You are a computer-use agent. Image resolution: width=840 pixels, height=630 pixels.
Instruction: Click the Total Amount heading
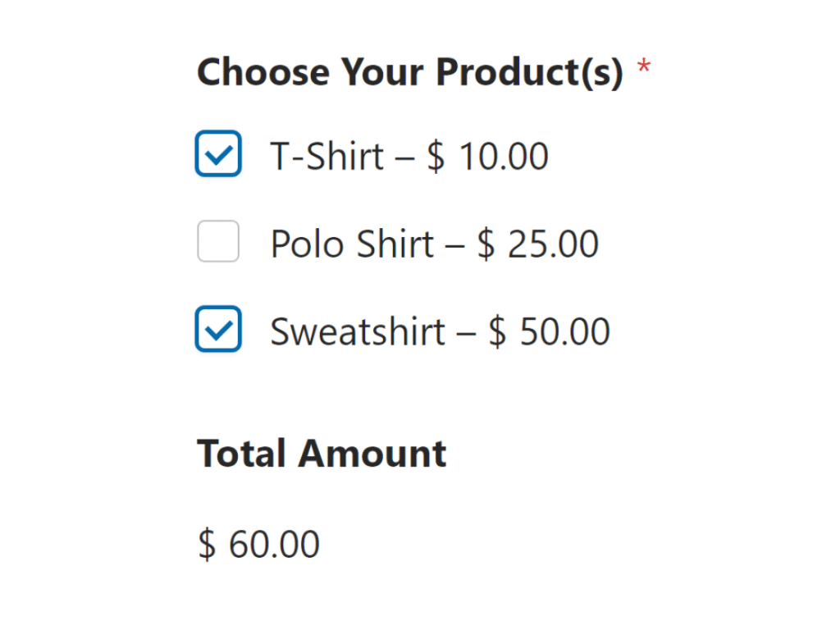point(321,453)
